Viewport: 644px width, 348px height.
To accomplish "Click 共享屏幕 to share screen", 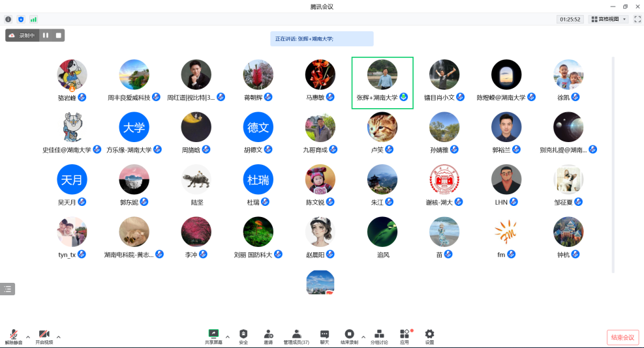I will coord(213,336).
